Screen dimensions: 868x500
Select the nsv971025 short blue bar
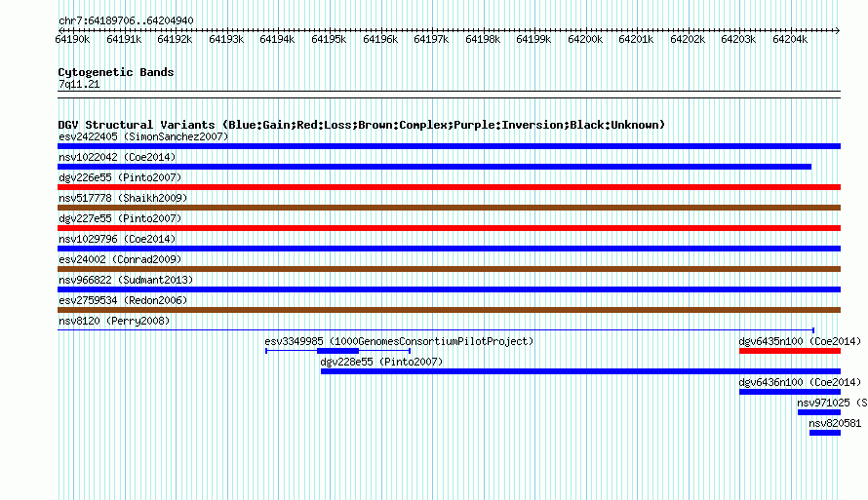coord(819,412)
